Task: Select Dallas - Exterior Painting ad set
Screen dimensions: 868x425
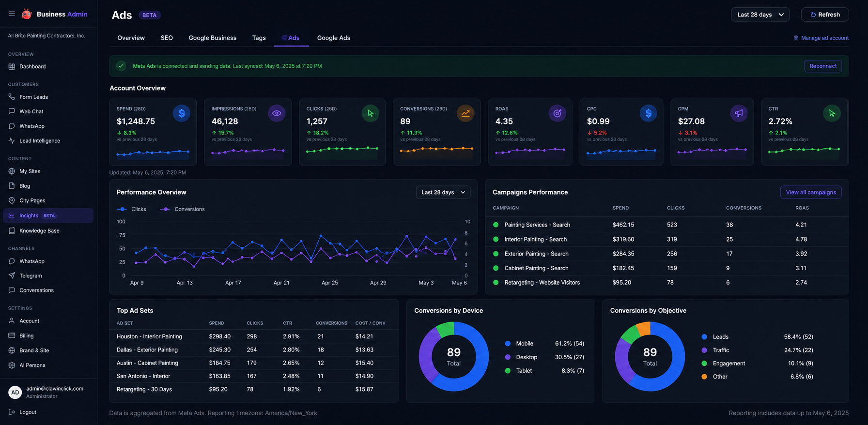Action: tap(254, 349)
